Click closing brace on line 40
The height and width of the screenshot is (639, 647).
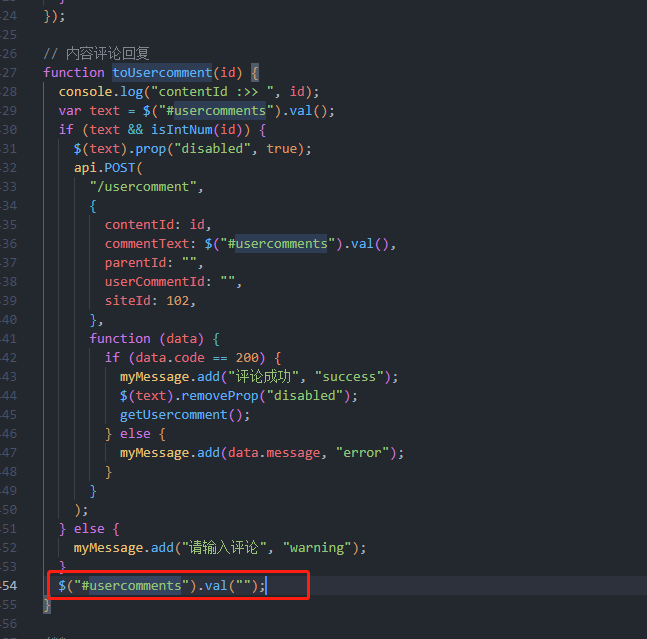click(93, 319)
